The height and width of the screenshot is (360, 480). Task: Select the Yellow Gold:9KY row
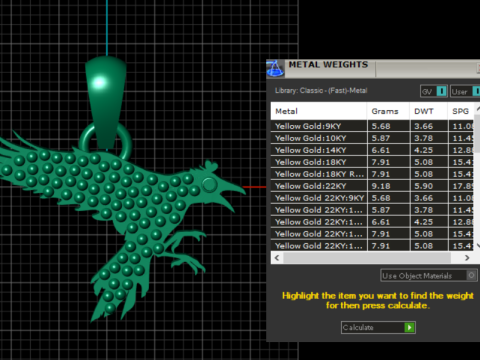pos(372,126)
